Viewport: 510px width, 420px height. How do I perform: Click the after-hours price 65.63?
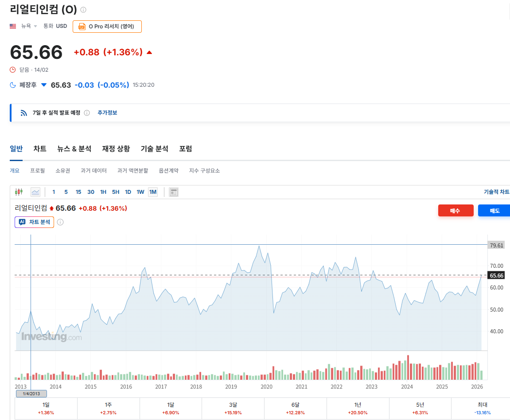pos(61,85)
